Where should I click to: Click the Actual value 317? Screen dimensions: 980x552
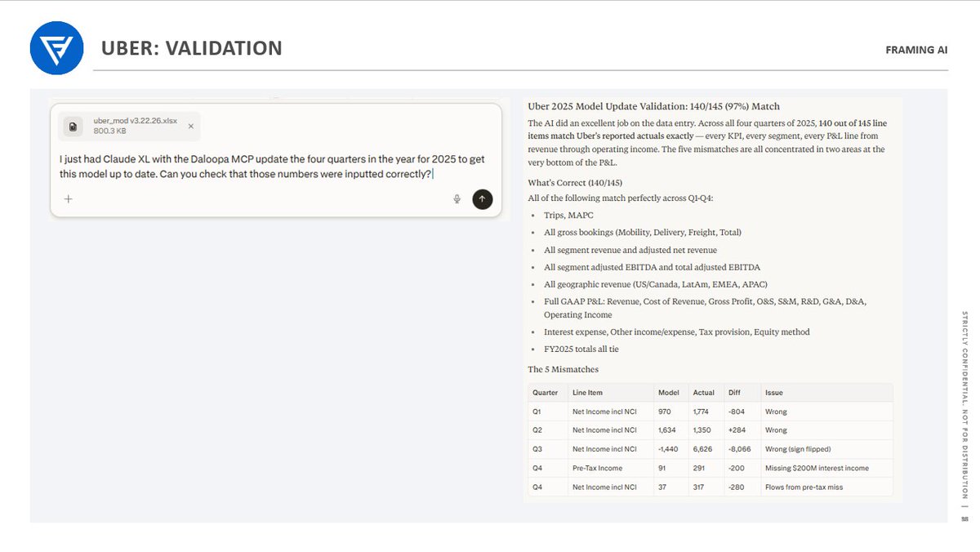point(698,487)
